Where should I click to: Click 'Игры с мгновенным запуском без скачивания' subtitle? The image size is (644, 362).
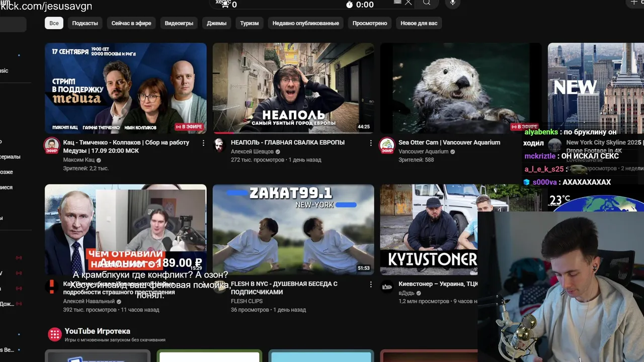(x=115, y=340)
